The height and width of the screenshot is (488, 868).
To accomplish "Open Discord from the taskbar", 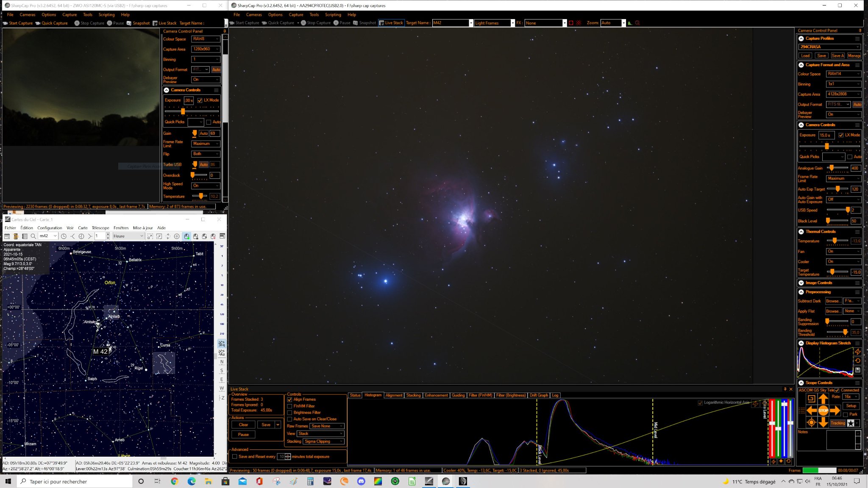I will pyautogui.click(x=361, y=481).
